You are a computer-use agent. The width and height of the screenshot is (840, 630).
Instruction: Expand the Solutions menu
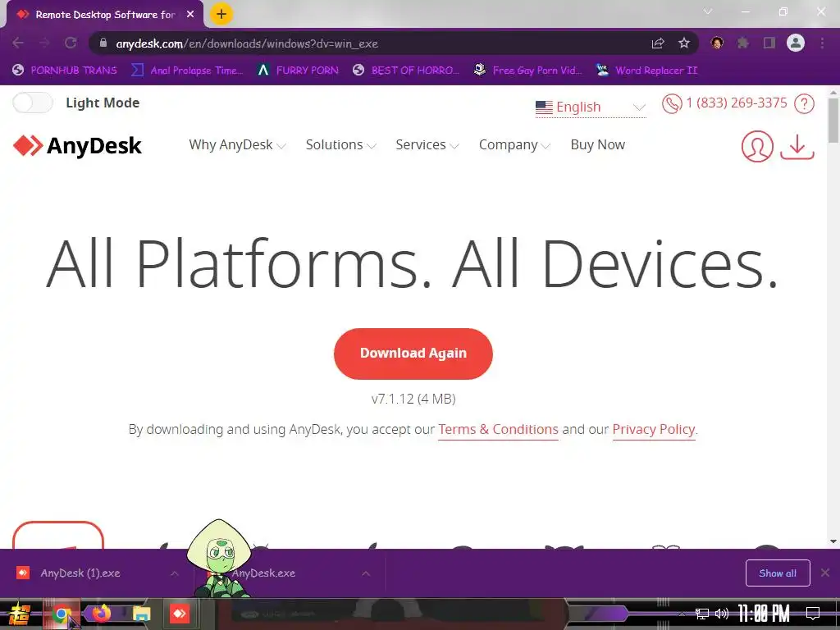click(340, 144)
